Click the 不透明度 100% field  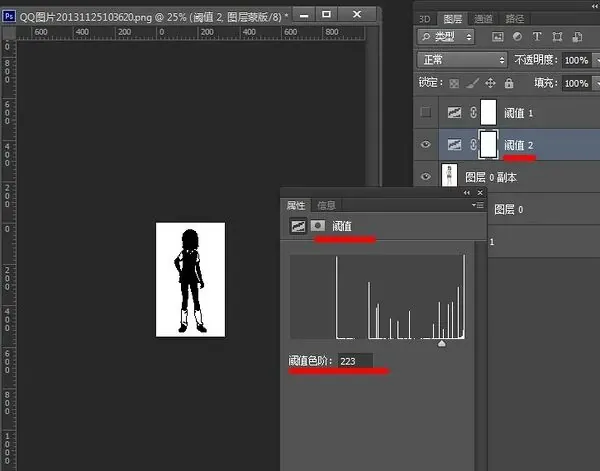click(576, 60)
